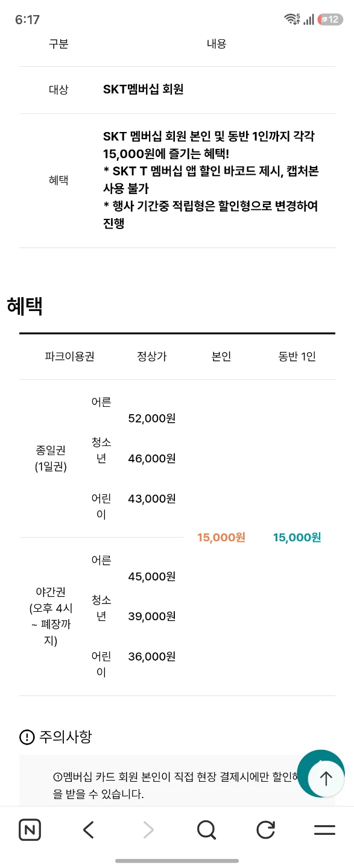
Task: Tap the 6:17 clock in status bar
Action: (x=27, y=19)
